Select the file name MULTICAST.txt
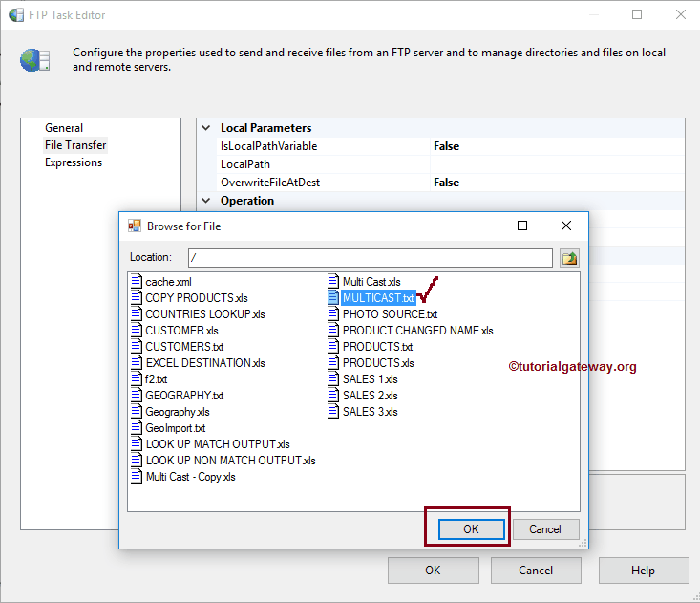The width and height of the screenshot is (700, 603). [378, 298]
